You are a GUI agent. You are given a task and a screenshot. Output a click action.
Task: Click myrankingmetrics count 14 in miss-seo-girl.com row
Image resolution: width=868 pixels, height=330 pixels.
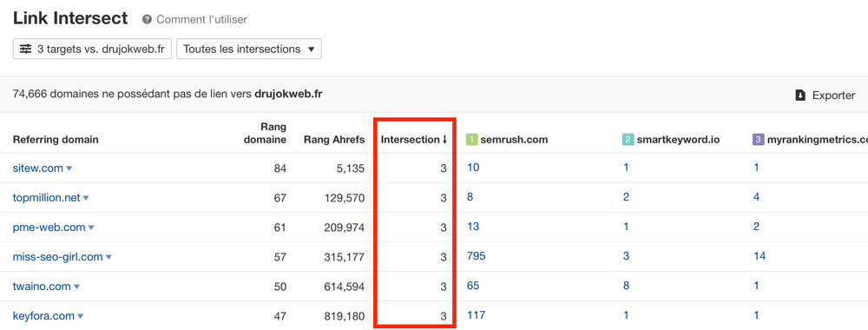tap(759, 256)
